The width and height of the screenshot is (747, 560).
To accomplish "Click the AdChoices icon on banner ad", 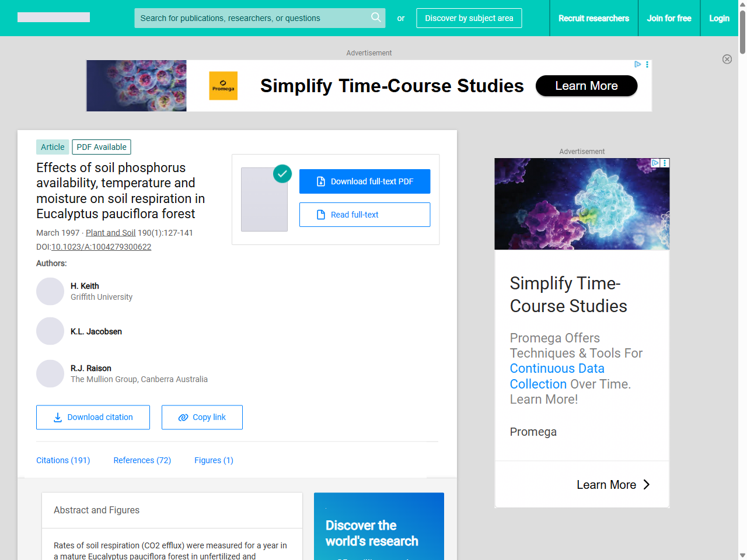I will pyautogui.click(x=638, y=64).
